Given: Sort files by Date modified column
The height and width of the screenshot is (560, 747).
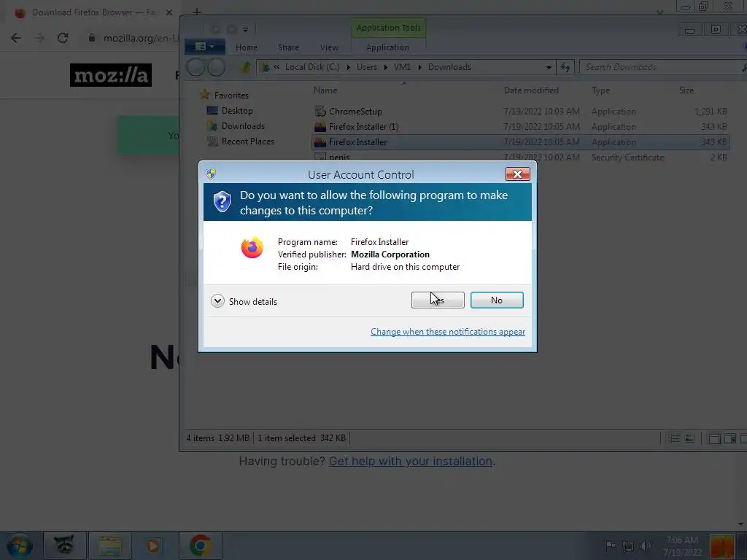Looking at the screenshot, I should (x=531, y=90).
